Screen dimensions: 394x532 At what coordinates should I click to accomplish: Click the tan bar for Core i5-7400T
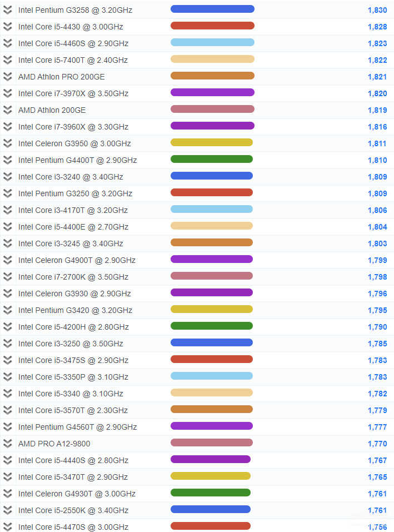[212, 59]
